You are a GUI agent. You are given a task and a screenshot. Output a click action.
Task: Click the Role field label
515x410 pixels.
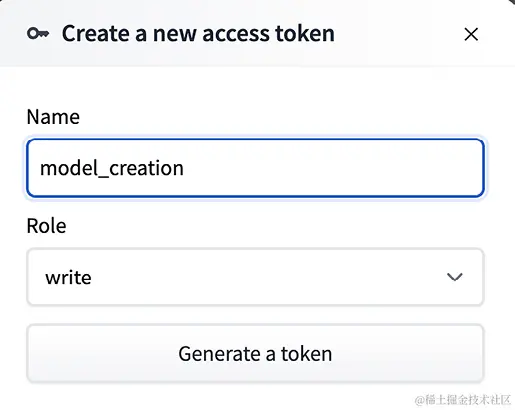pos(46,226)
